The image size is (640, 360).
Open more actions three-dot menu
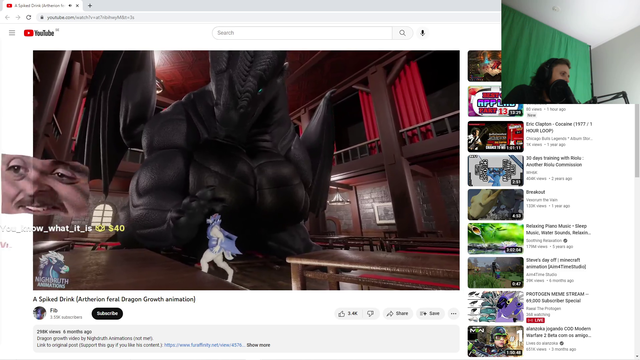coord(453,313)
